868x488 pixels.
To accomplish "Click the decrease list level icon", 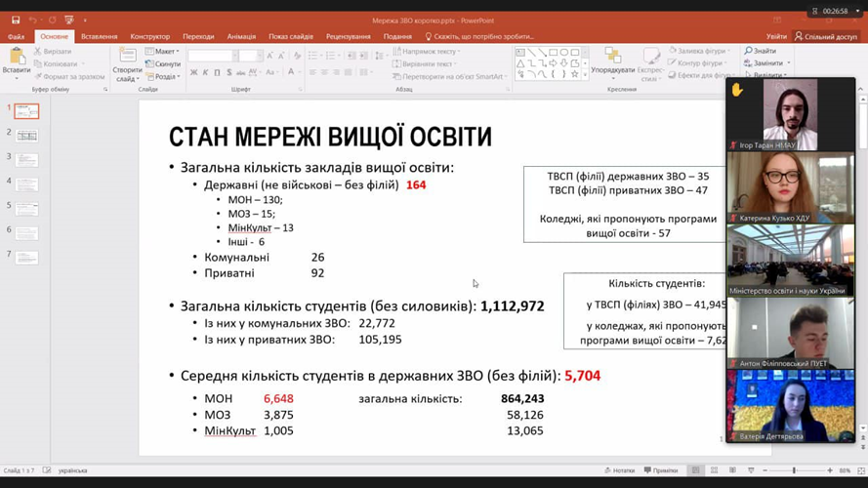I will pyautogui.click(x=351, y=56).
